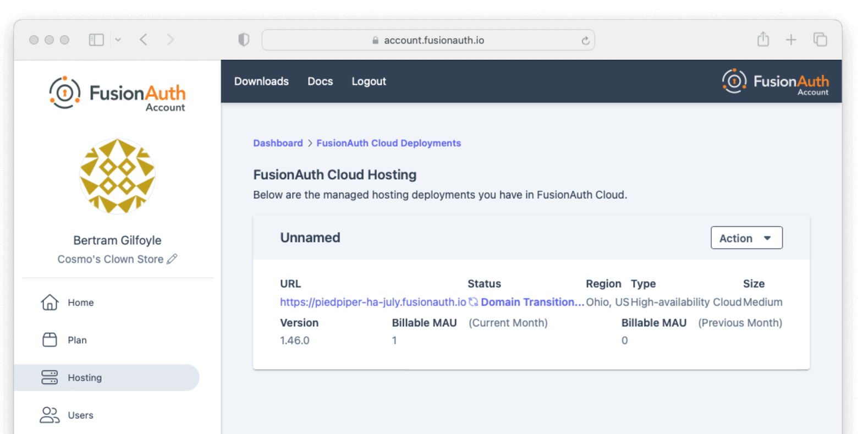Click the Home house icon
This screenshot has width=868, height=434.
[x=50, y=302]
